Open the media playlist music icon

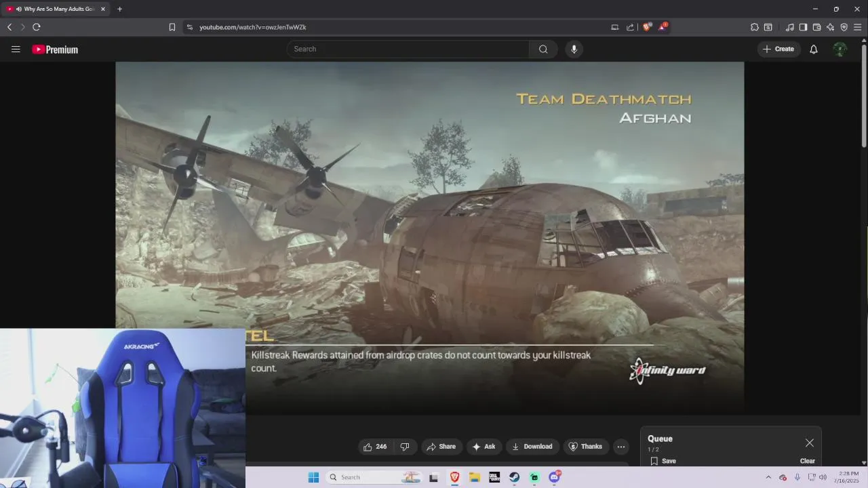[x=790, y=27]
